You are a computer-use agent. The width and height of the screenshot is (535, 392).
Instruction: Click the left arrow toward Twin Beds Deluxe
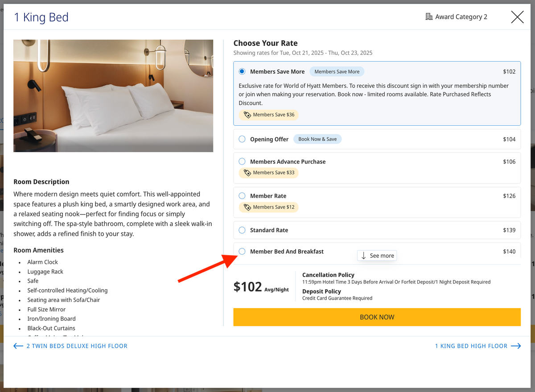[x=18, y=346]
